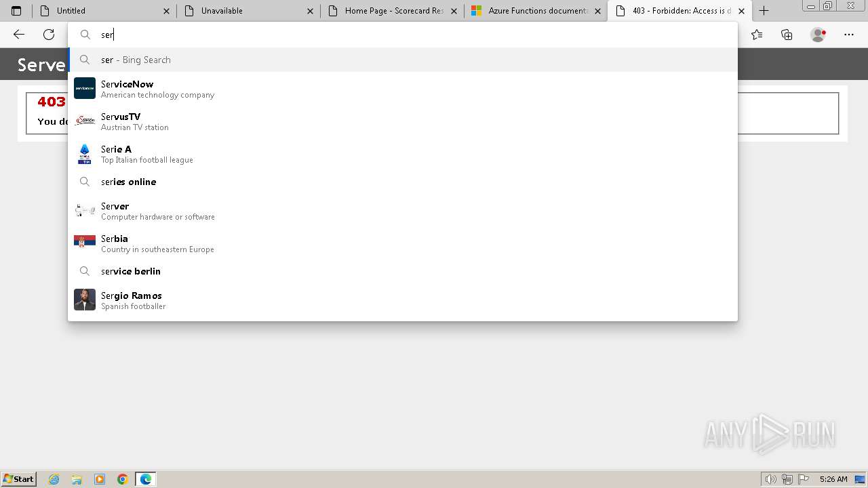
Task: Choose the ServusTV suggestion
Action: (403, 121)
